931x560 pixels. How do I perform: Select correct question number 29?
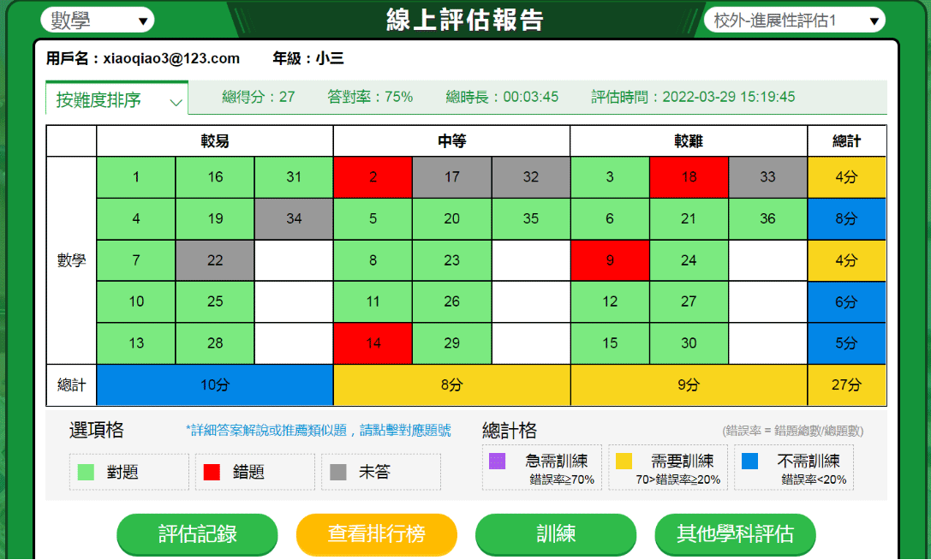tap(452, 343)
